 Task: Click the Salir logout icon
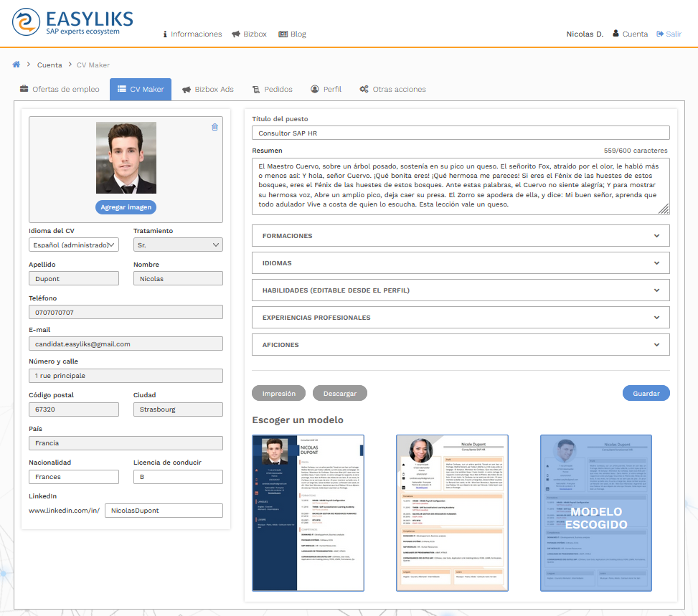[x=660, y=34]
